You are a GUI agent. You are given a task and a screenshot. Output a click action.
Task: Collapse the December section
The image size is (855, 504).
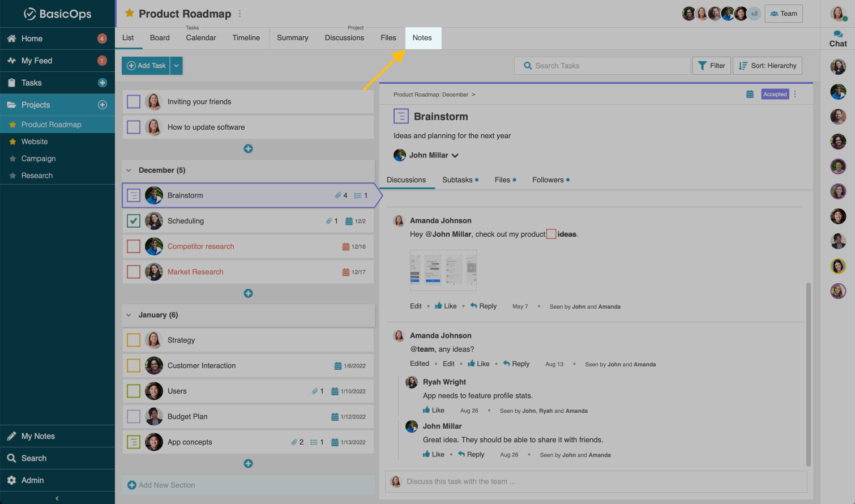click(129, 170)
